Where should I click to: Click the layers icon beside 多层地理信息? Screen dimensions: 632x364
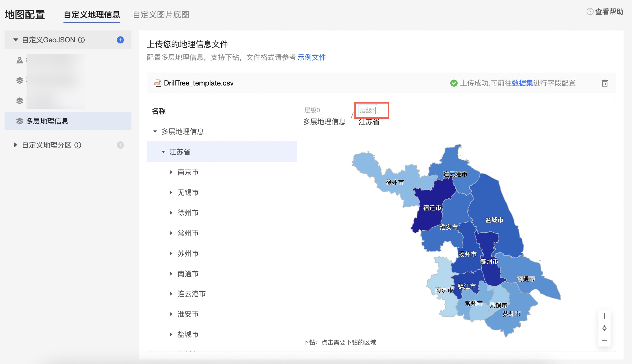[x=20, y=121]
